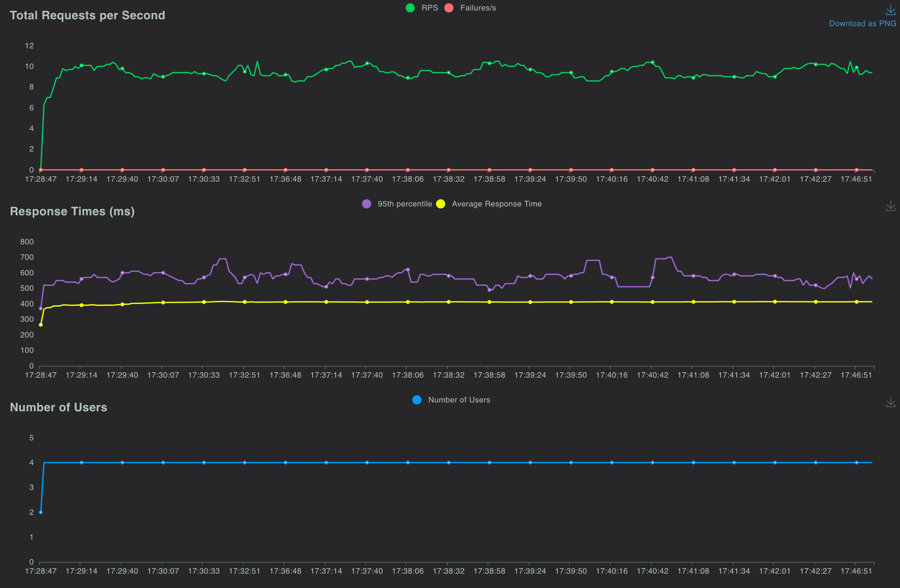Click the Response Times (ms) heading

72,211
